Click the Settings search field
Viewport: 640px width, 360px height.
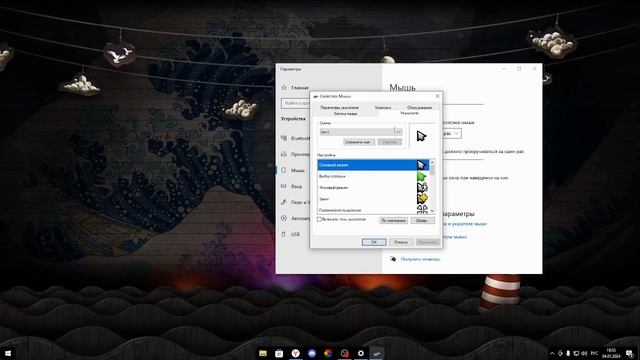tap(296, 103)
